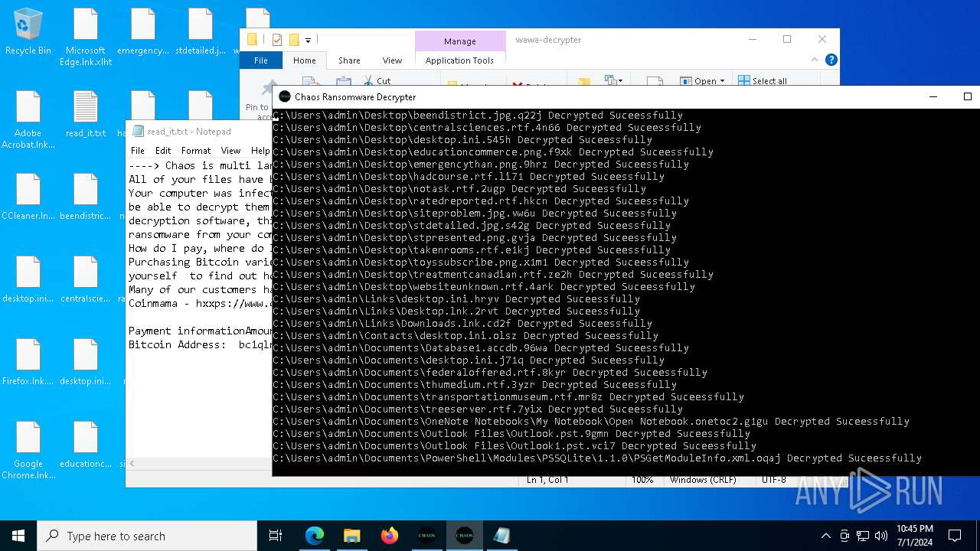Launch Firefox from taskbar
The image size is (980, 551).
pos(389,536)
